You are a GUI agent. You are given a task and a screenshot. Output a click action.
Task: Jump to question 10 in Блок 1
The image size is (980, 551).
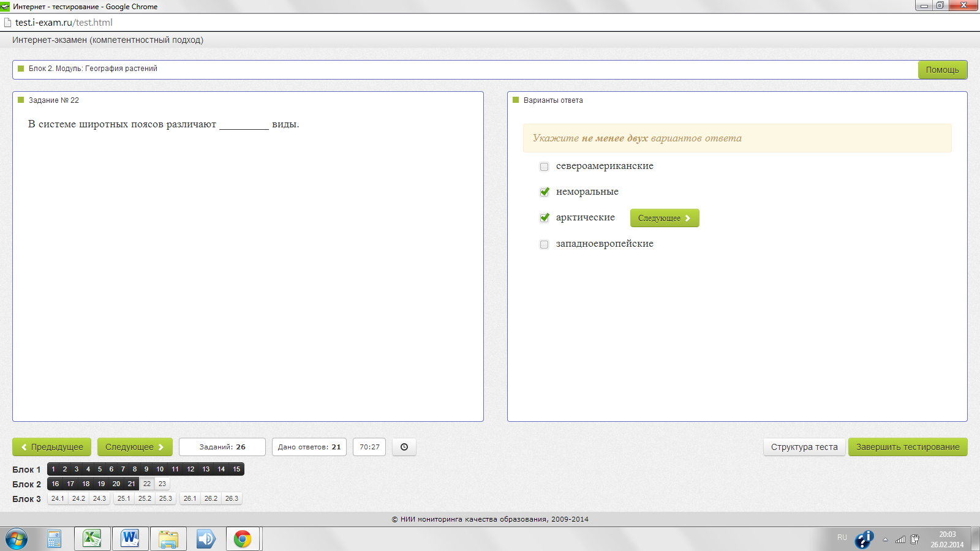coord(160,469)
